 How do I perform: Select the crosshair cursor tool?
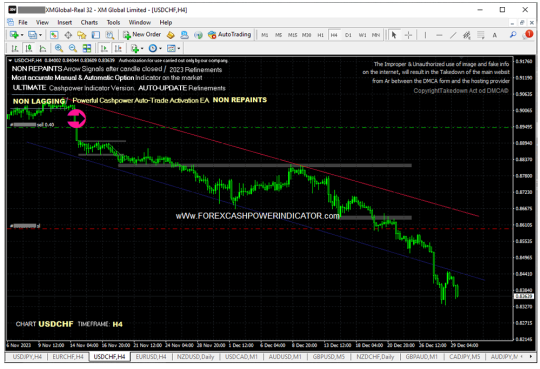[408, 35]
